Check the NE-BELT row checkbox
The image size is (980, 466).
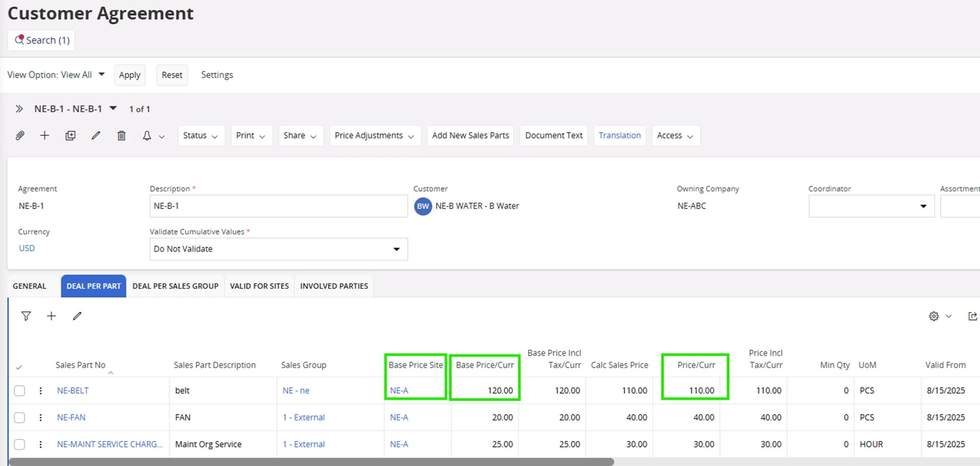click(19, 391)
